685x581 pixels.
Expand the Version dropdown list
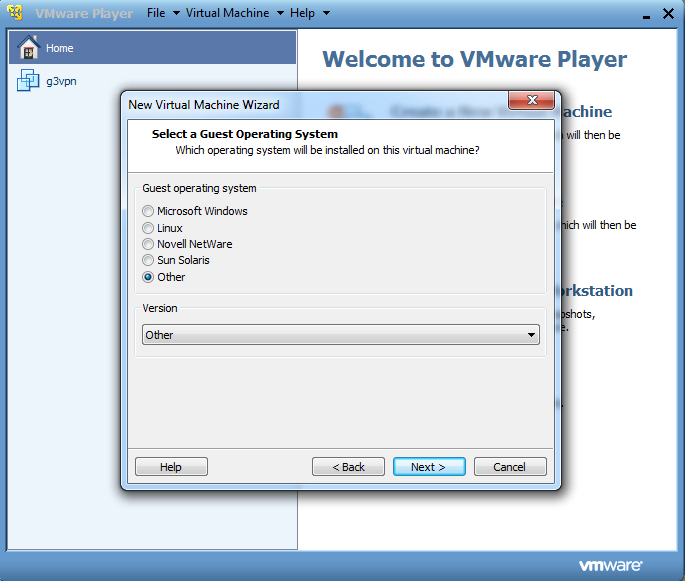532,335
